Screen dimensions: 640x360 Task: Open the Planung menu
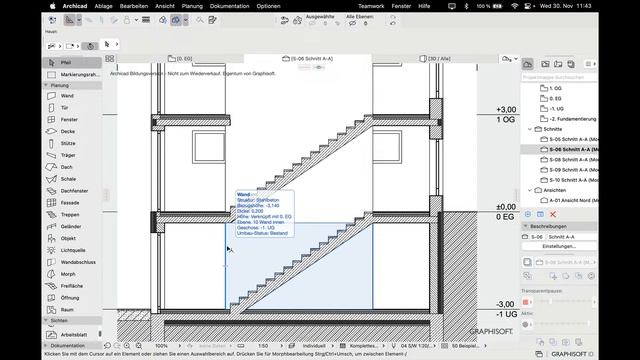click(x=192, y=6)
